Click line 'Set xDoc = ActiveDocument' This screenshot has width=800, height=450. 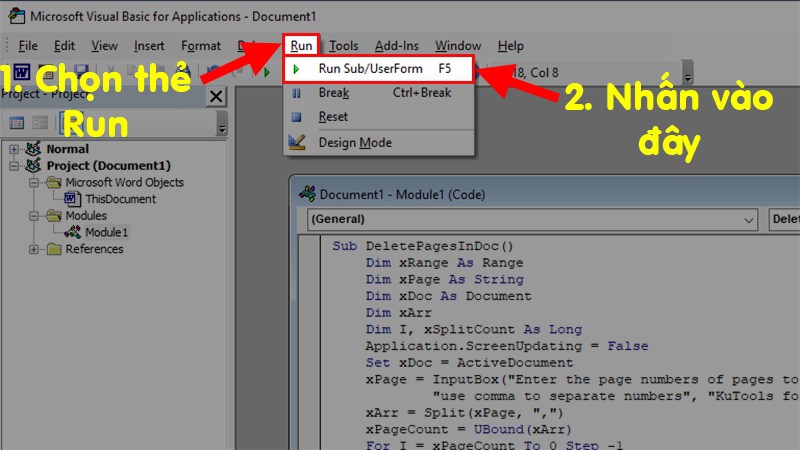[469, 363]
